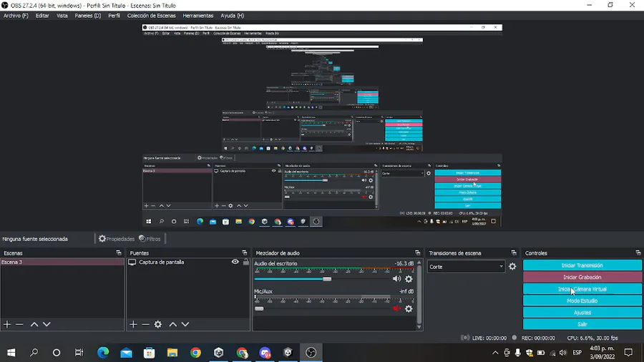The height and width of the screenshot is (362, 644).
Task: Click audio mixer vertical scrollbar
Action: (x=419, y=294)
